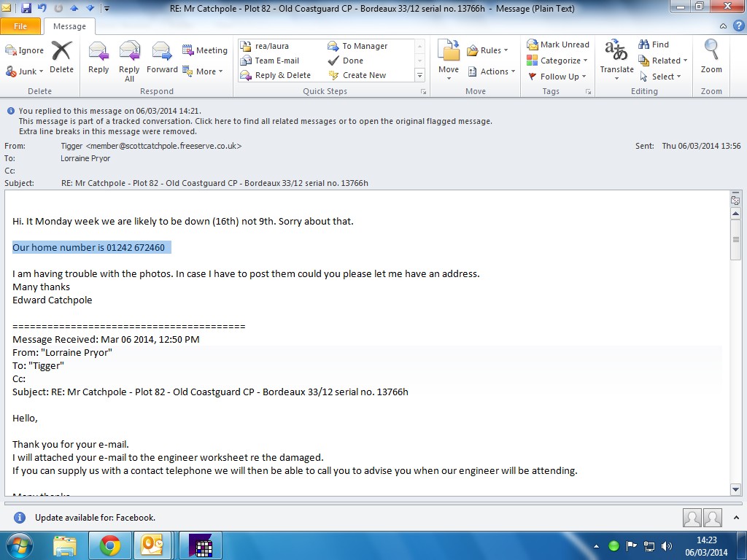Select the Message ribbon tab
The image size is (747, 560).
pyautogui.click(x=69, y=26)
